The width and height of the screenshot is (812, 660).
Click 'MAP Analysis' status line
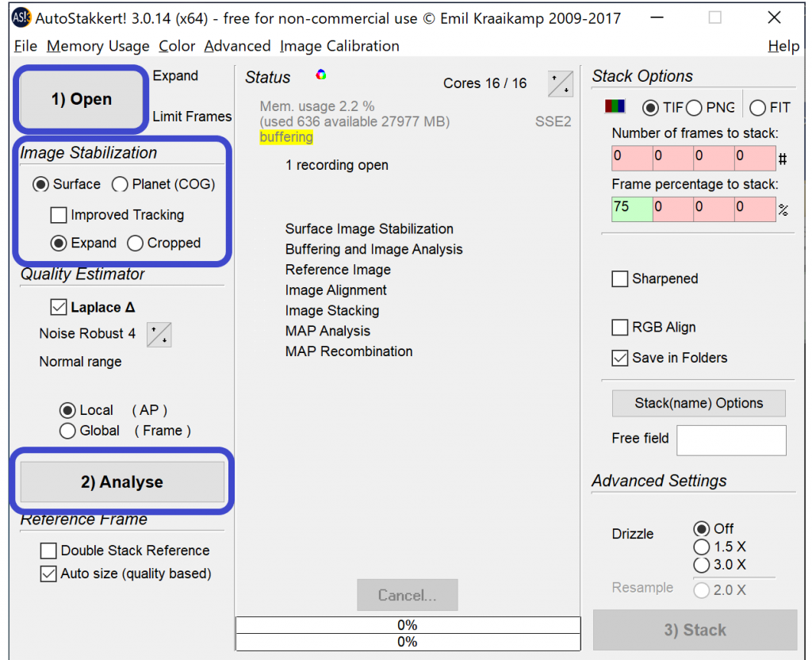click(x=327, y=331)
